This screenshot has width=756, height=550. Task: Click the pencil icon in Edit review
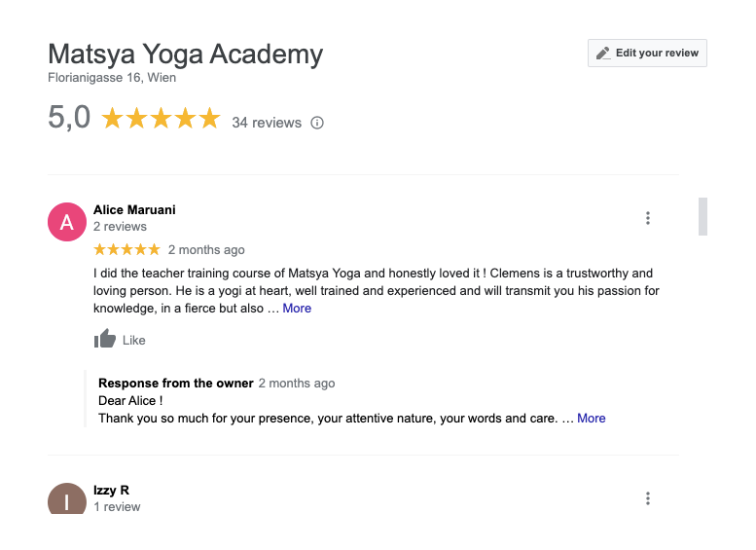click(603, 54)
